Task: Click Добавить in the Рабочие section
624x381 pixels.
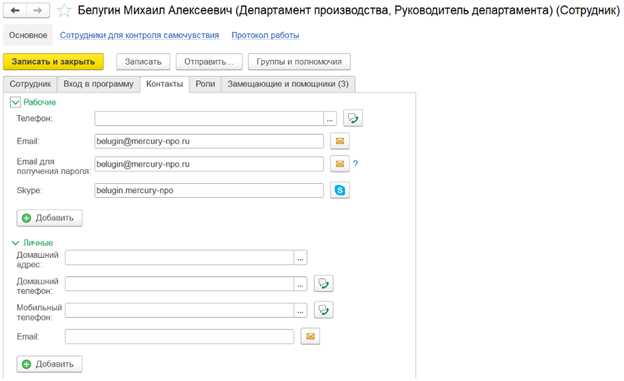Action: [49, 218]
